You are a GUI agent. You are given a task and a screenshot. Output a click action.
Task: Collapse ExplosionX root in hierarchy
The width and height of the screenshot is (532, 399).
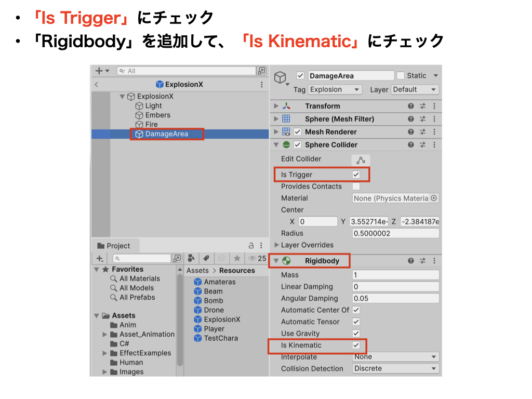pyautogui.click(x=122, y=97)
